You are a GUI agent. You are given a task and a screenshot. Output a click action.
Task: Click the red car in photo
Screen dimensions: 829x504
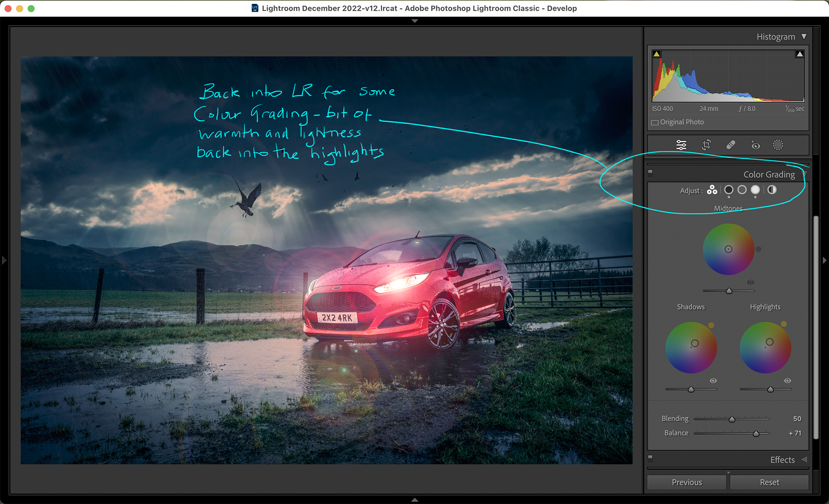(410, 291)
